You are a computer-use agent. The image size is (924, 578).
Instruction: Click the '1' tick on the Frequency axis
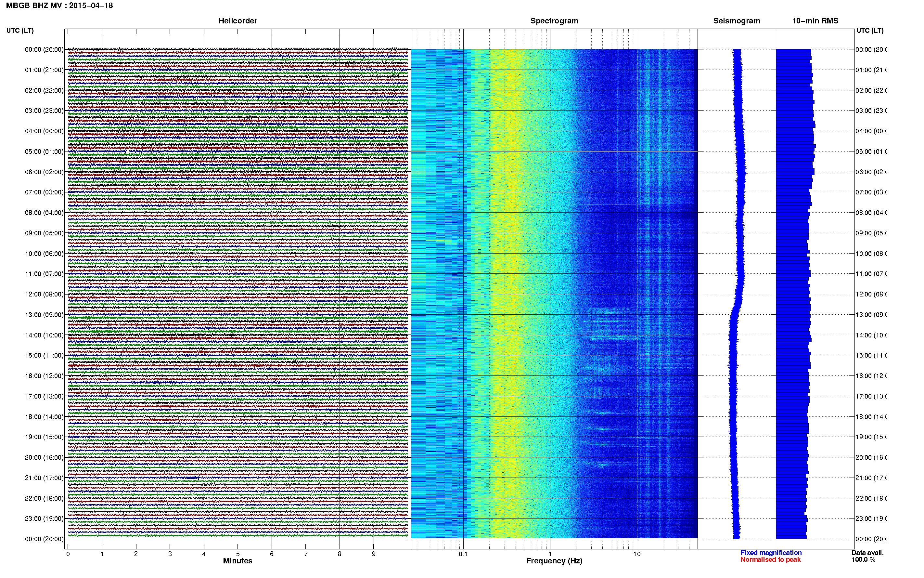pos(550,554)
